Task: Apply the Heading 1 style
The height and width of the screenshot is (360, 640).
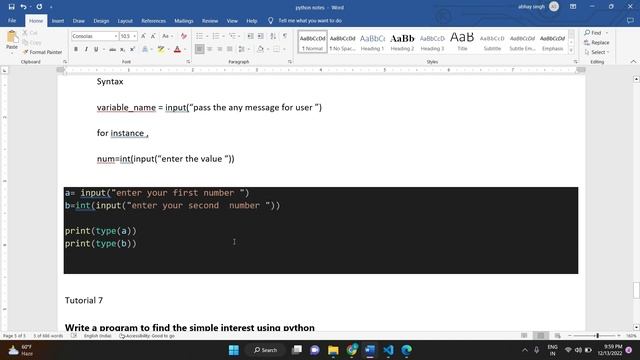Action: click(372, 42)
